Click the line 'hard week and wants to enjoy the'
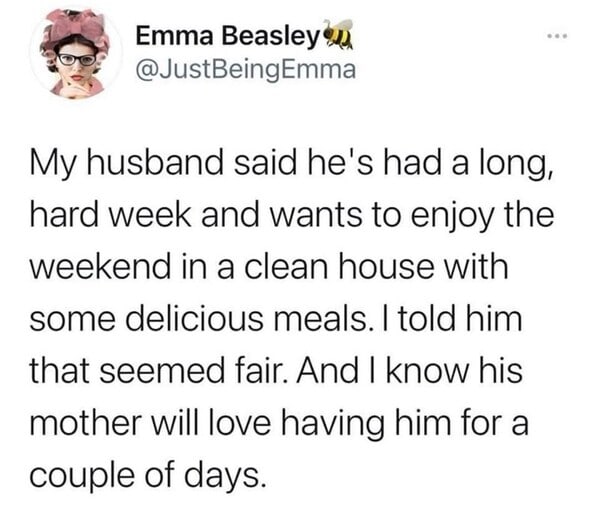This screenshot has height=510, width=599. pyautogui.click(x=292, y=215)
